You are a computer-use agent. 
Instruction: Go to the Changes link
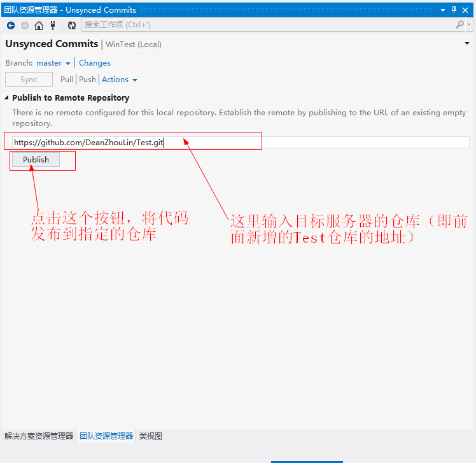tap(95, 63)
